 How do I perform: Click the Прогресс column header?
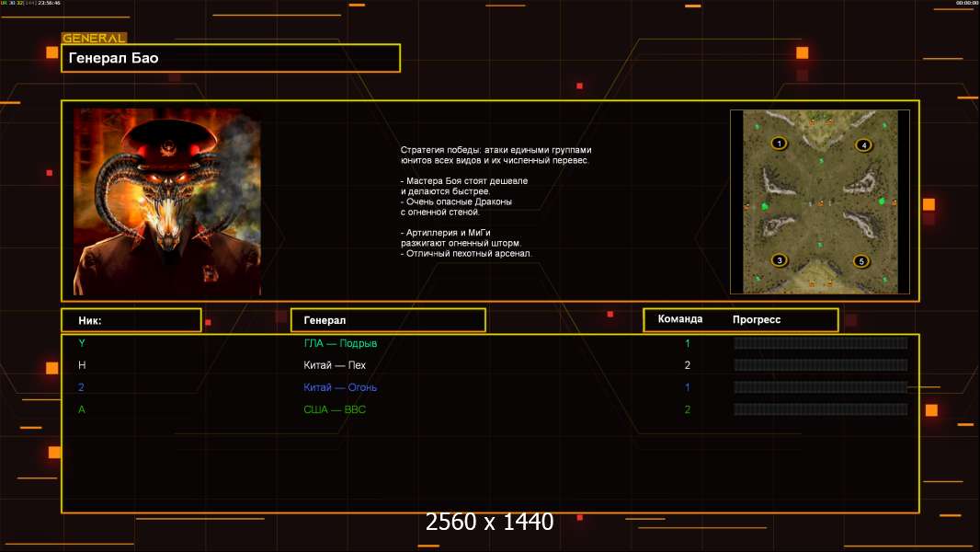click(757, 319)
